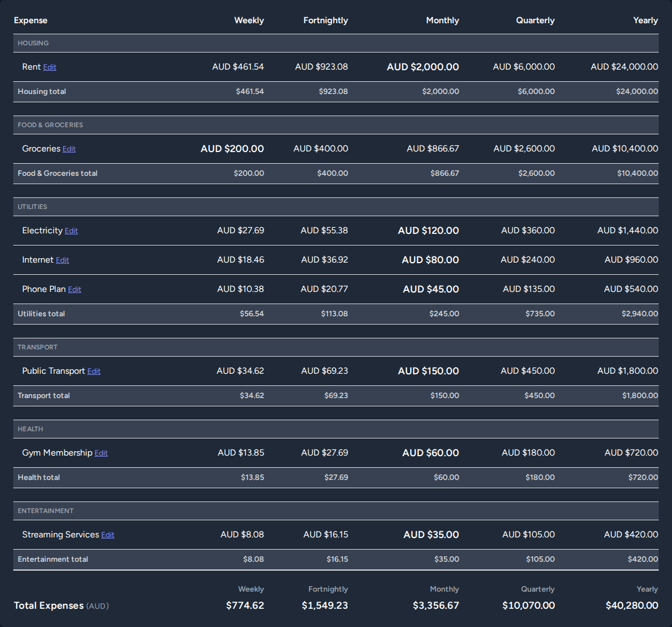Click the ENTERTAINMENT section heading
672x627 pixels.
click(x=46, y=511)
